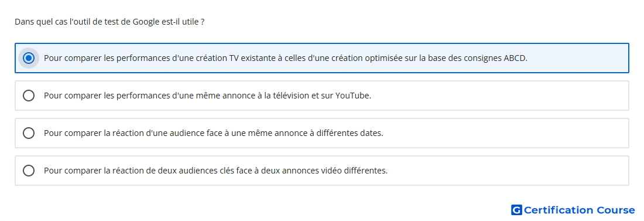Click the 'deux annonces vidéo différentes' answer text
This screenshot has height=221, width=644.
coord(215,171)
